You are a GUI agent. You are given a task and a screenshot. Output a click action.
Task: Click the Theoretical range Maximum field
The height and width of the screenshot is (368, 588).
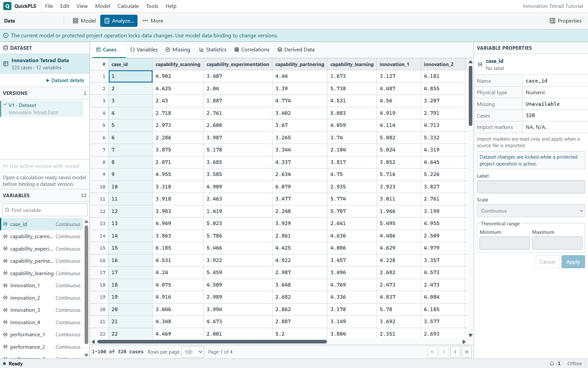(x=557, y=243)
